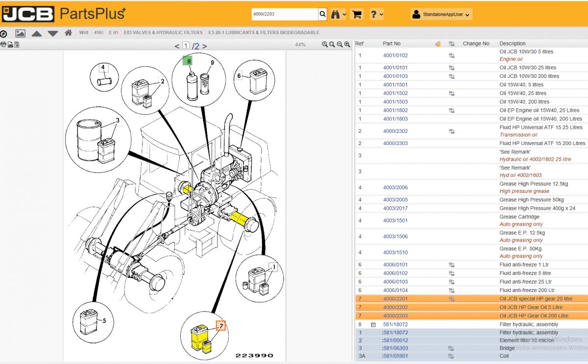Image resolution: width=588 pixels, height=364 pixels.
Task: Click the up triangle arrow
Action: click(x=36, y=34)
